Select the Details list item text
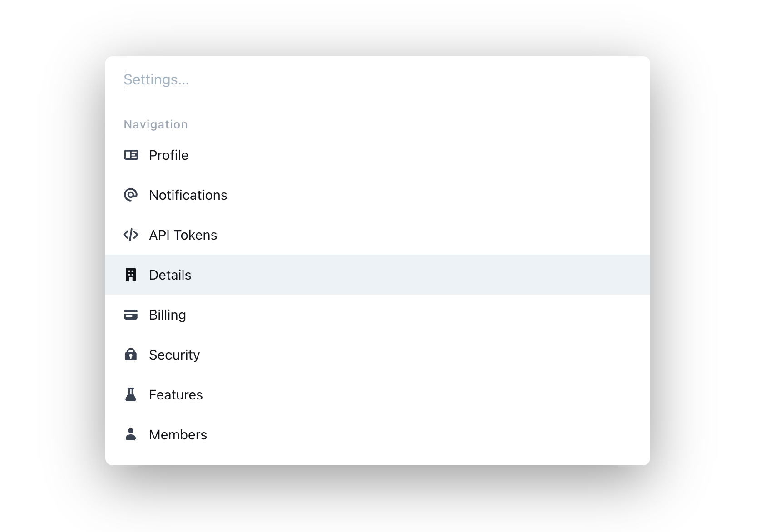Image resolution: width=761 pixels, height=532 pixels. click(x=170, y=275)
